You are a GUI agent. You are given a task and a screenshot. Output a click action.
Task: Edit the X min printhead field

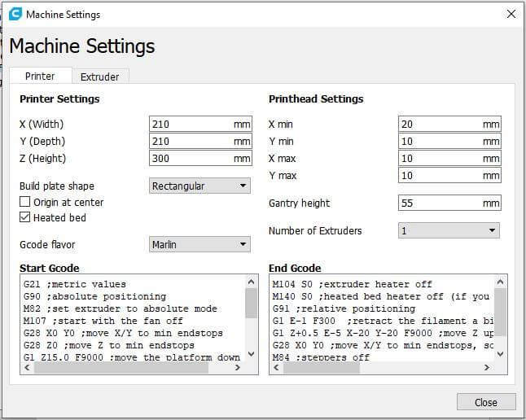(440, 125)
